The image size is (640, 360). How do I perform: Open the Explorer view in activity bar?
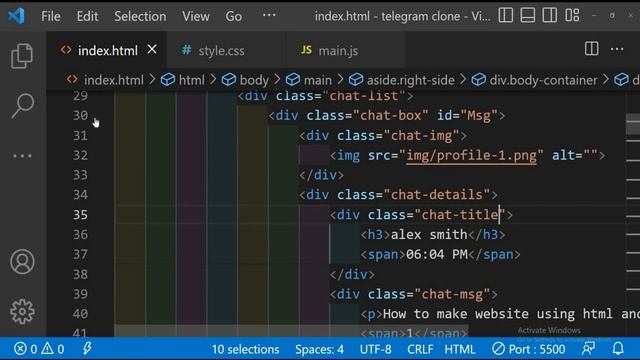pyautogui.click(x=22, y=56)
